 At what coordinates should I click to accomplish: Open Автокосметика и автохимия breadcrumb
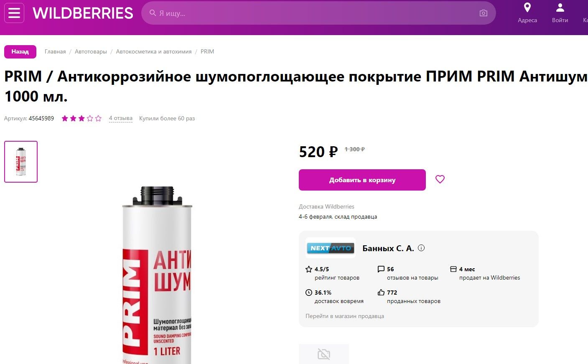click(154, 52)
